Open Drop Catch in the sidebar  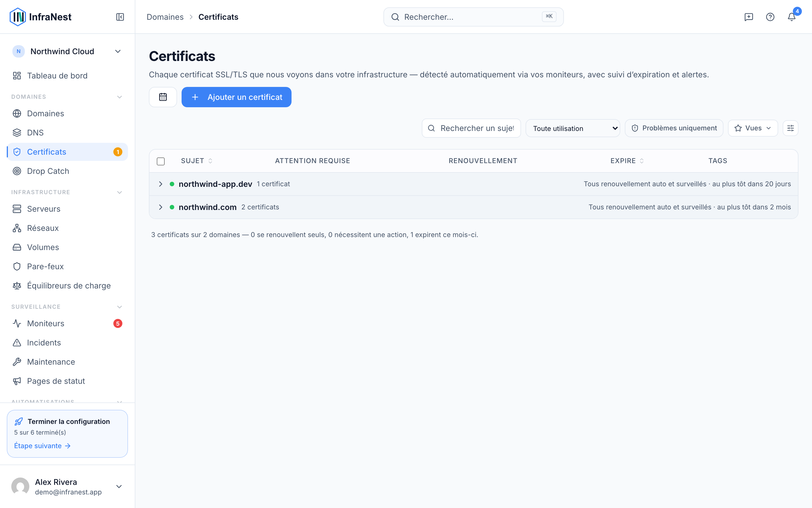(67, 171)
